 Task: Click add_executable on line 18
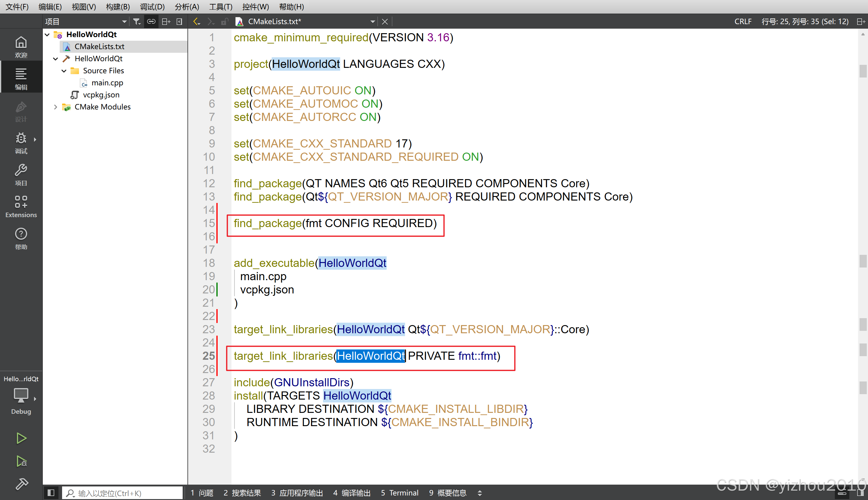(274, 263)
